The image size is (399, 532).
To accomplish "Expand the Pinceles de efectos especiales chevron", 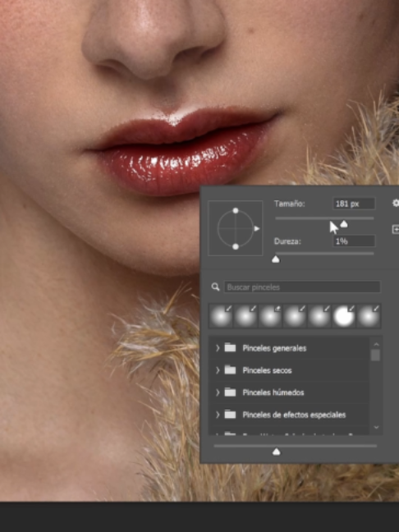I will [x=218, y=415].
